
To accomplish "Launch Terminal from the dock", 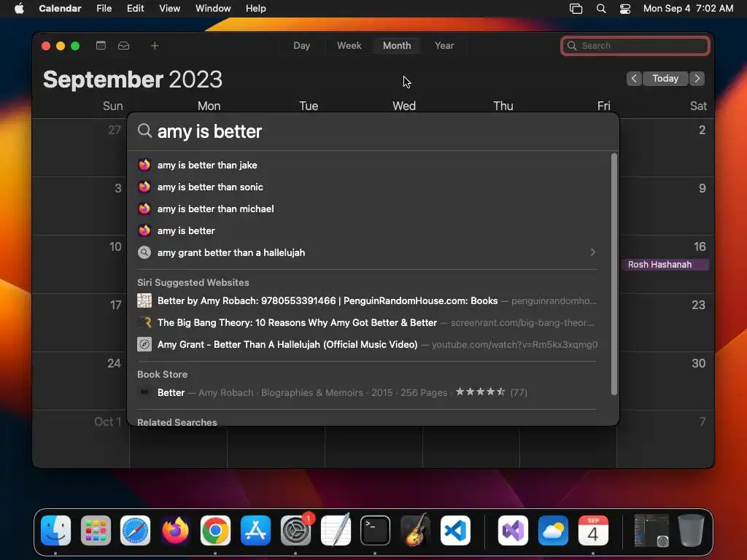I will [x=375, y=530].
